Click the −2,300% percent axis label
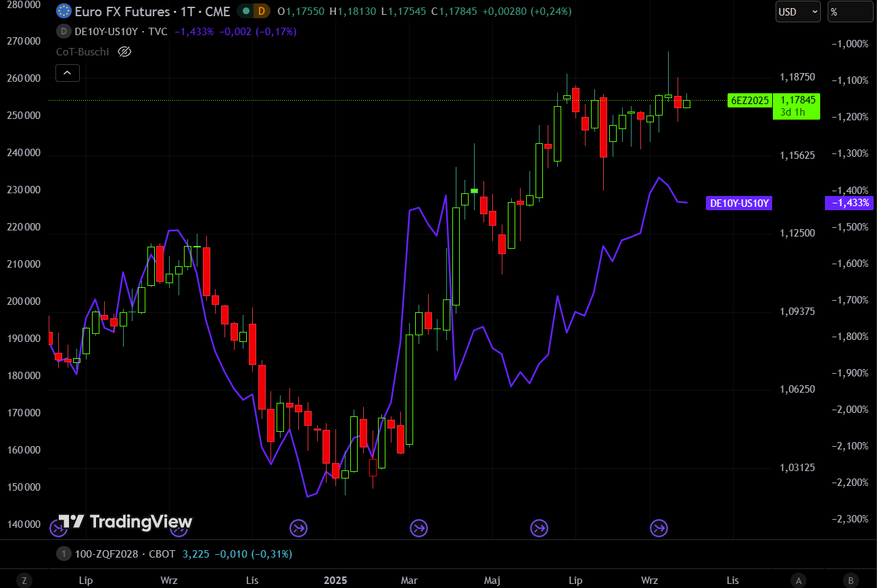 click(x=849, y=519)
